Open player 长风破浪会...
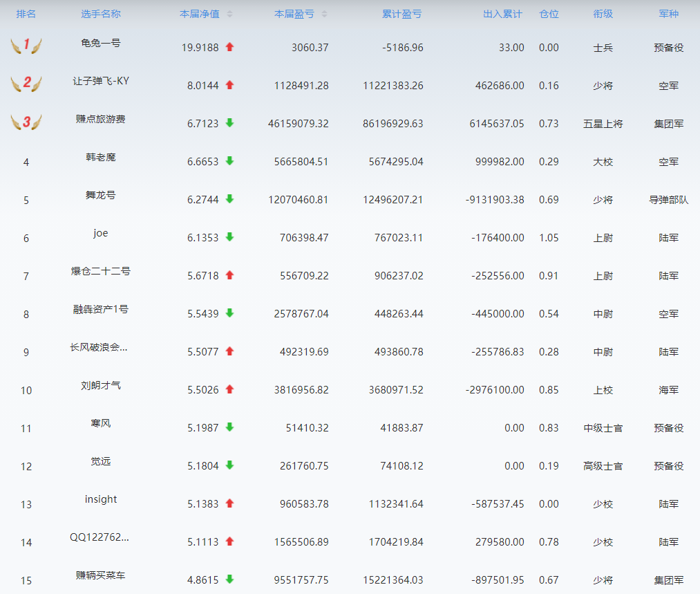Image resolution: width=700 pixels, height=594 pixels. (99, 347)
